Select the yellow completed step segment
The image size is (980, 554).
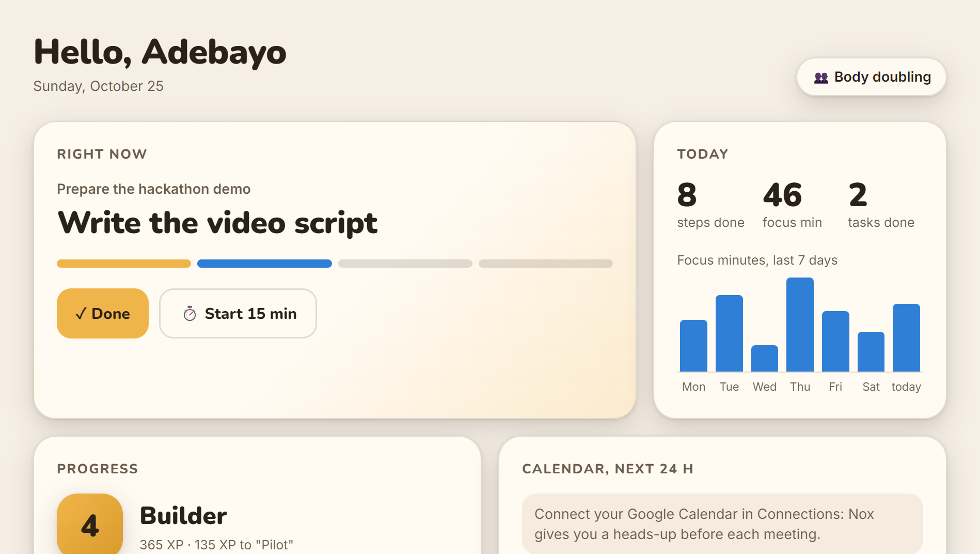[x=124, y=264]
